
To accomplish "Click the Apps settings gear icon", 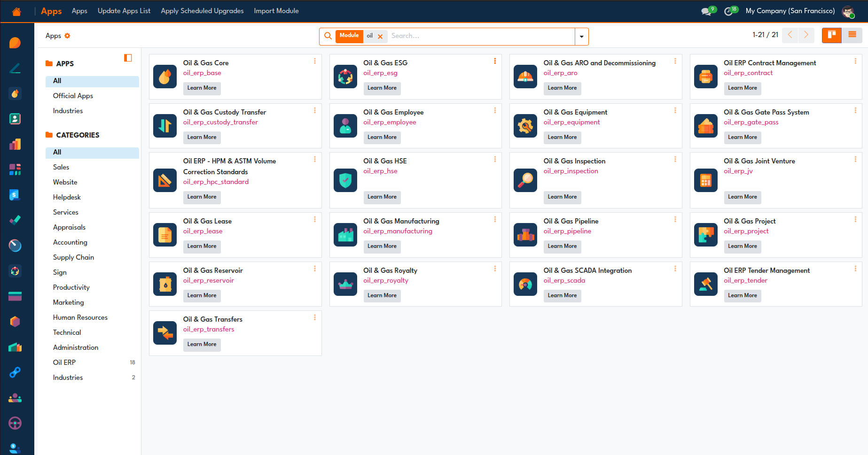I will click(67, 36).
